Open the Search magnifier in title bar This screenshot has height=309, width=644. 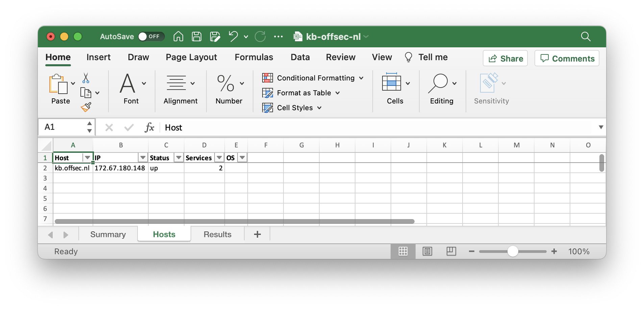click(x=586, y=37)
